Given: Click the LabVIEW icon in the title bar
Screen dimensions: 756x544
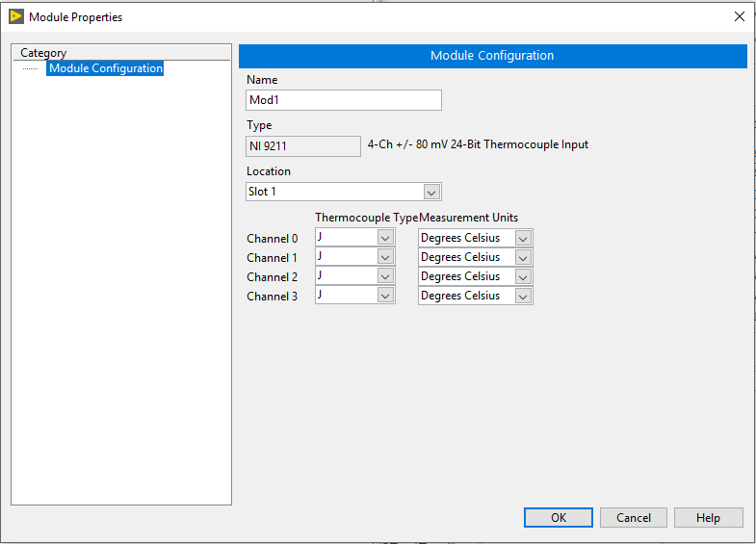Looking at the screenshot, I should point(16,16).
